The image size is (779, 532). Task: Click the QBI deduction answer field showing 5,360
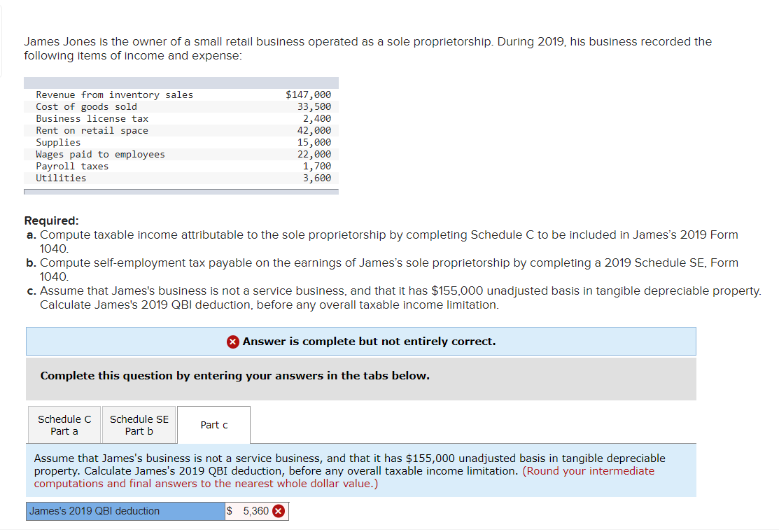click(256, 510)
